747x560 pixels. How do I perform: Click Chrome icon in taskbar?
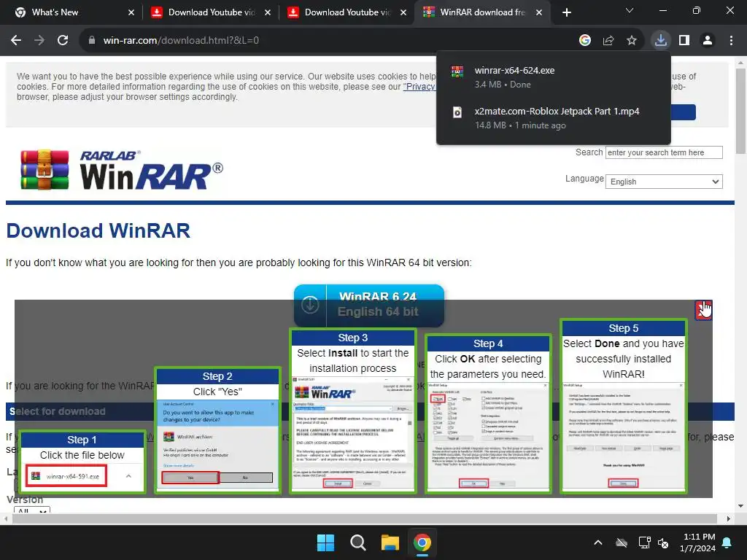click(422, 542)
